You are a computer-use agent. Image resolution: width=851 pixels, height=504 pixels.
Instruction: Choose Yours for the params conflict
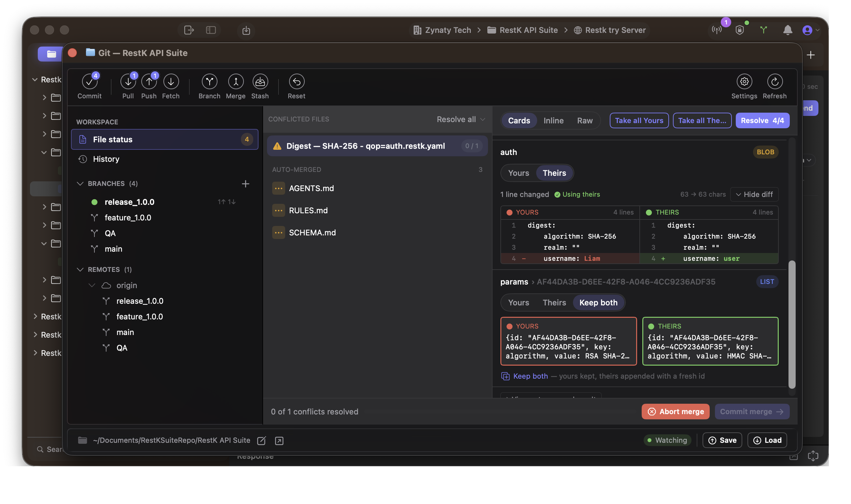coord(518,302)
